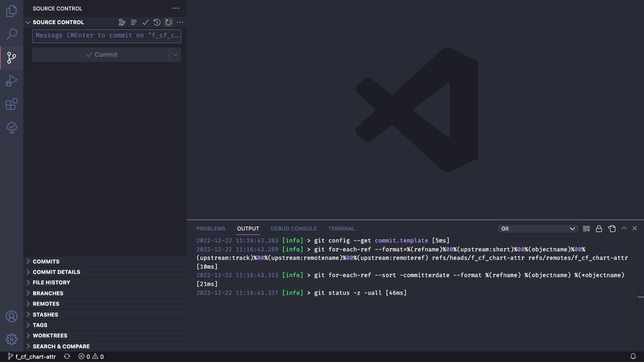Image resolution: width=644 pixels, height=362 pixels.
Task: Click branch name f_cf_chart-attr in status bar
Action: click(x=35, y=356)
